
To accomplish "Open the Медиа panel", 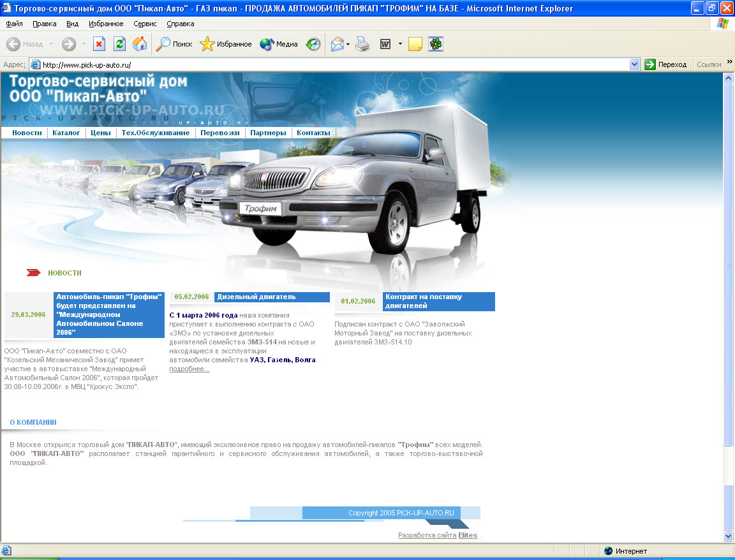I will click(x=279, y=44).
